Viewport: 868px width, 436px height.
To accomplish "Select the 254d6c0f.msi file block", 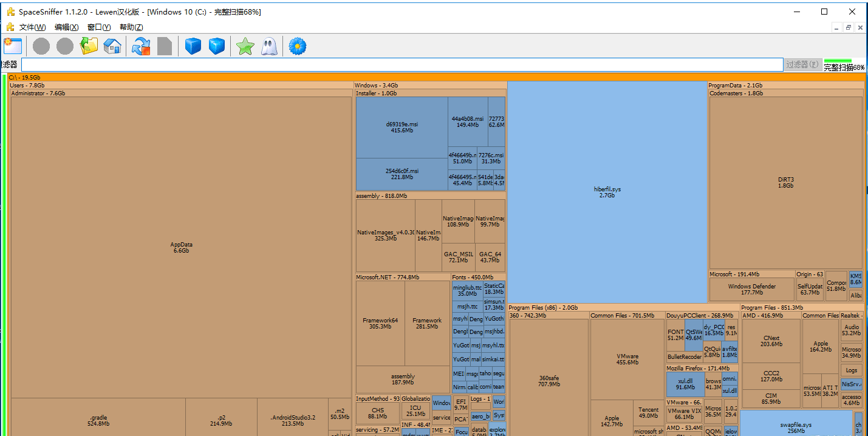I will coord(402,174).
